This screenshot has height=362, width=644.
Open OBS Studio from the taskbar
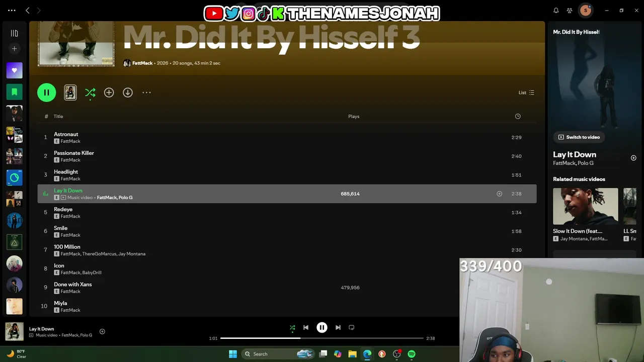tap(397, 354)
